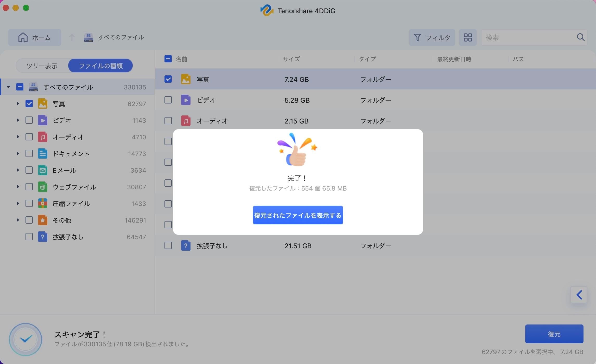Expand the 写真 tree node

[x=18, y=104]
